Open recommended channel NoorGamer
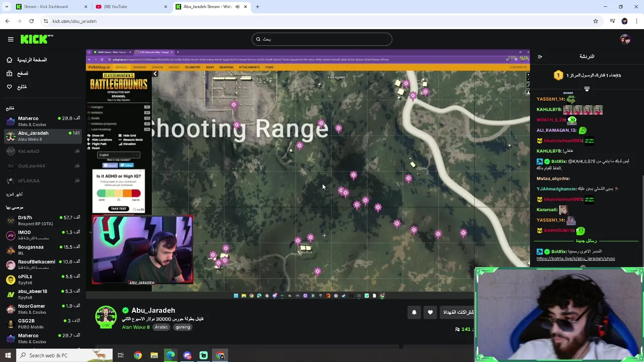 [43, 309]
